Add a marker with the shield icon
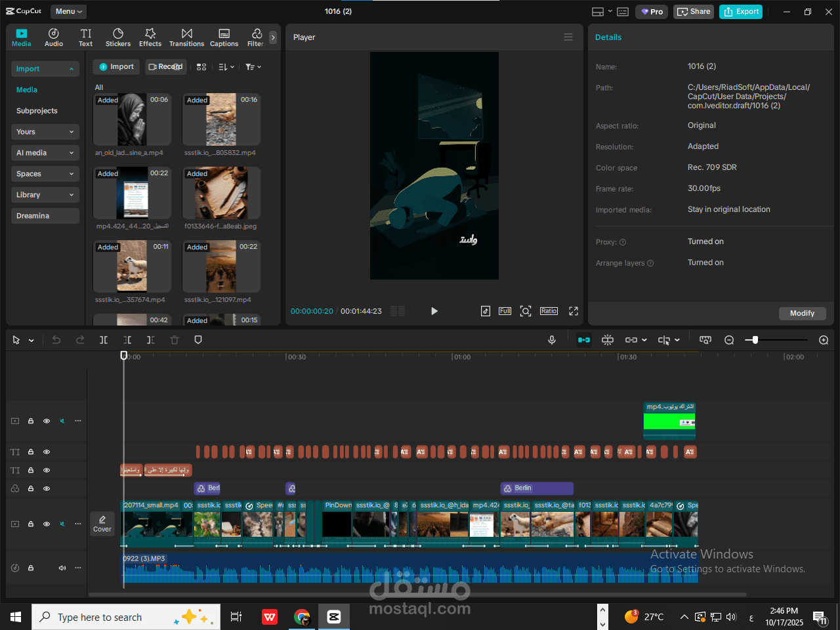Viewport: 840px width, 630px height. [198, 340]
